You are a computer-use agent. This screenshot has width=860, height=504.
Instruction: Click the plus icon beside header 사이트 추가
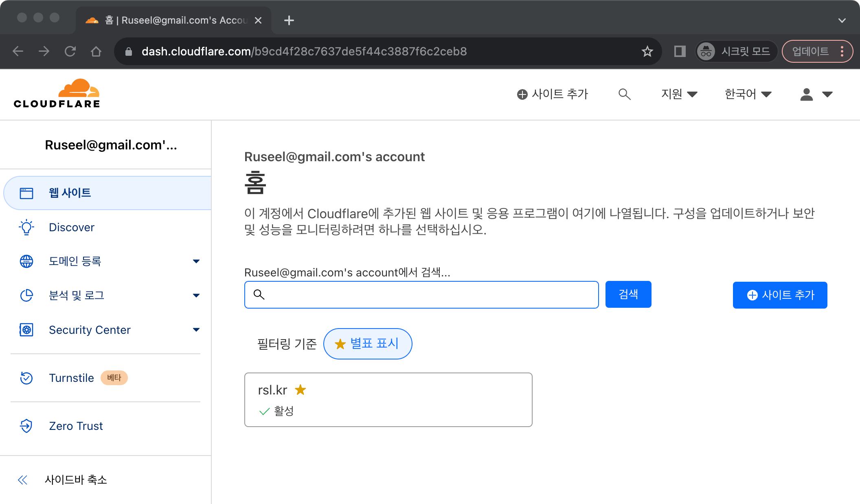tap(522, 94)
